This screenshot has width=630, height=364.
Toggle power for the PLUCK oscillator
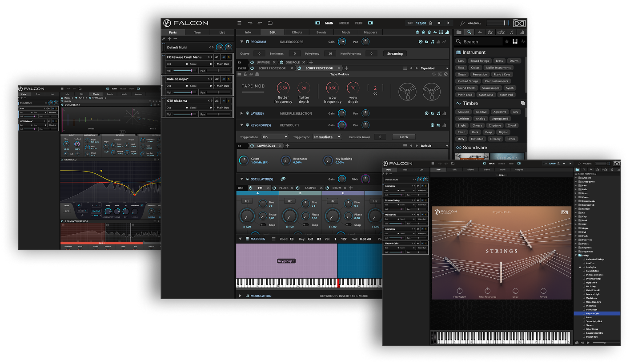pyautogui.click(x=274, y=188)
